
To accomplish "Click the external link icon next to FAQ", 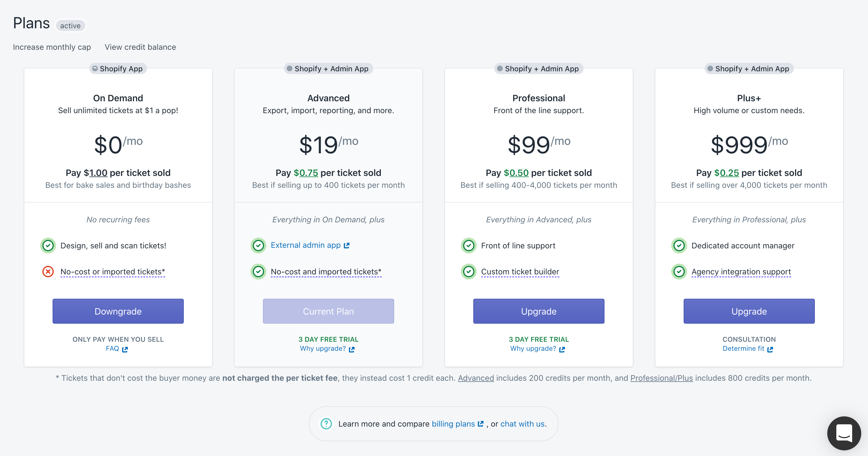I will [x=125, y=350].
